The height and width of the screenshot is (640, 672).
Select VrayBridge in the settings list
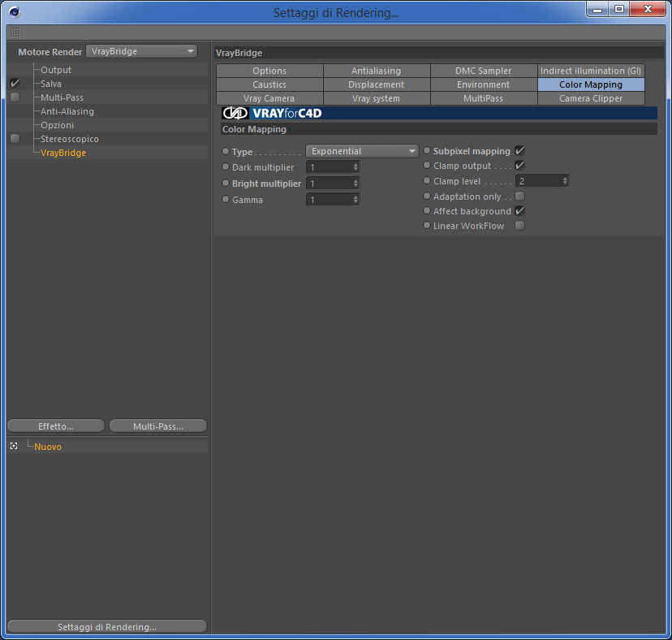pyautogui.click(x=63, y=152)
